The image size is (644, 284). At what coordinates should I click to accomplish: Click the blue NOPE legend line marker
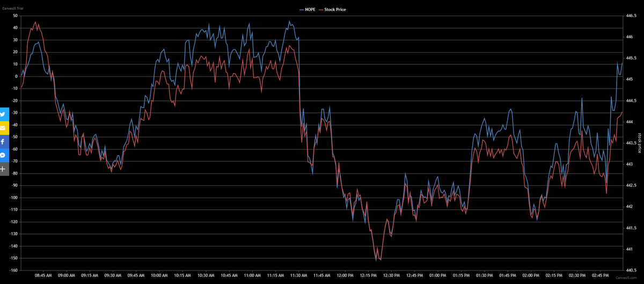tap(302, 10)
